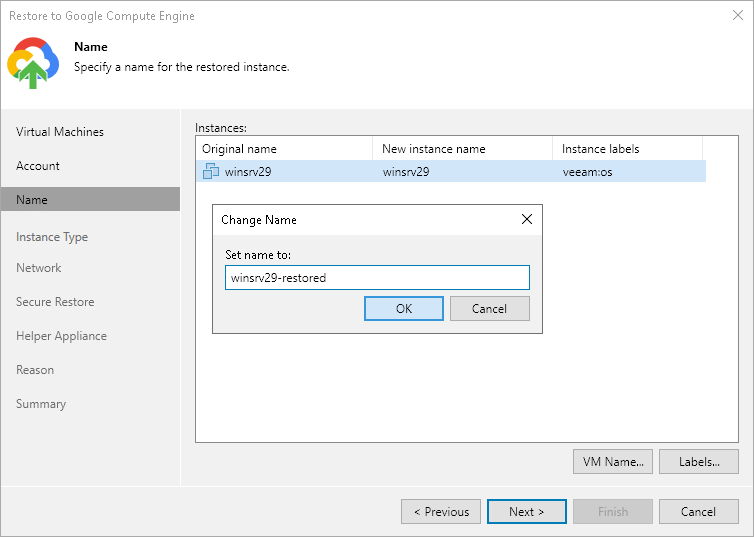Proceed with the Next button
This screenshot has height=537, width=754.
(527, 512)
